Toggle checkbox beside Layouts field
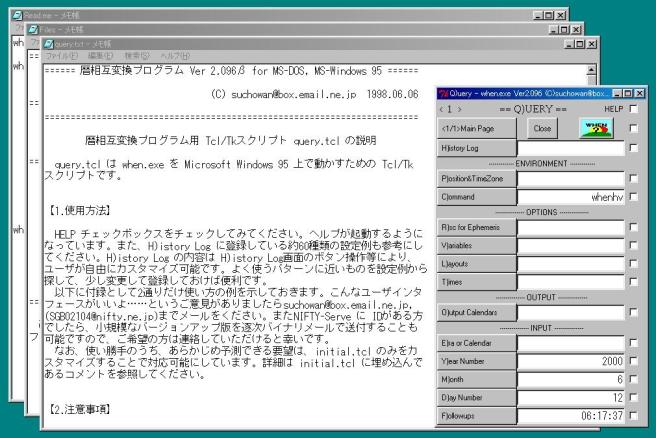 coord(633,264)
